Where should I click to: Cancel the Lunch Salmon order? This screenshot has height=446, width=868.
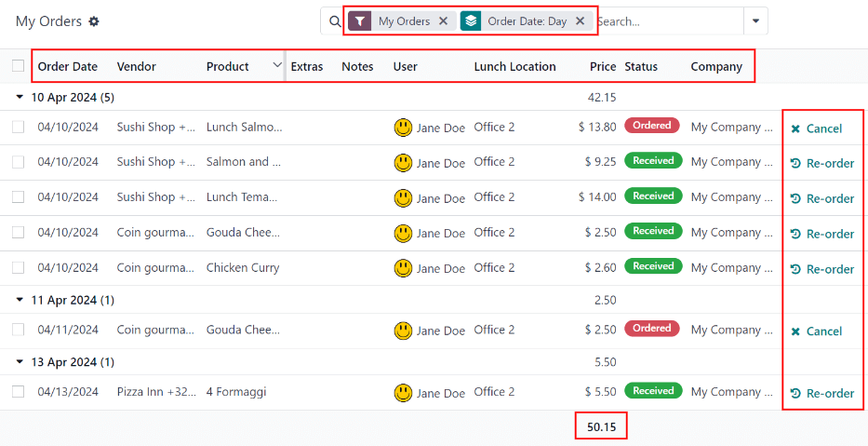(x=816, y=128)
